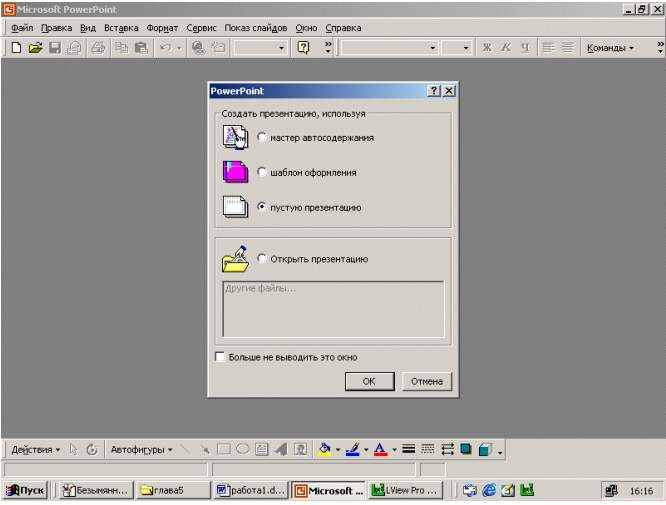Open the Команды dropdown
666x505 pixels.
(x=610, y=48)
